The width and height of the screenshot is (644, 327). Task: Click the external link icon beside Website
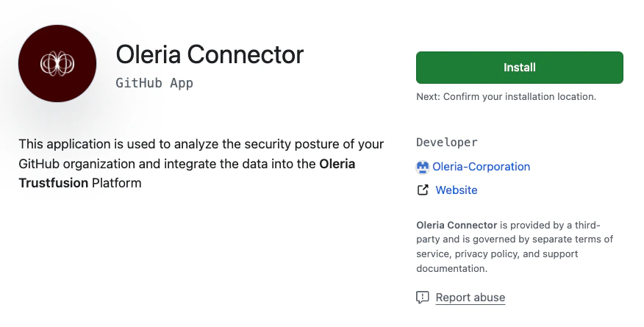tap(423, 190)
